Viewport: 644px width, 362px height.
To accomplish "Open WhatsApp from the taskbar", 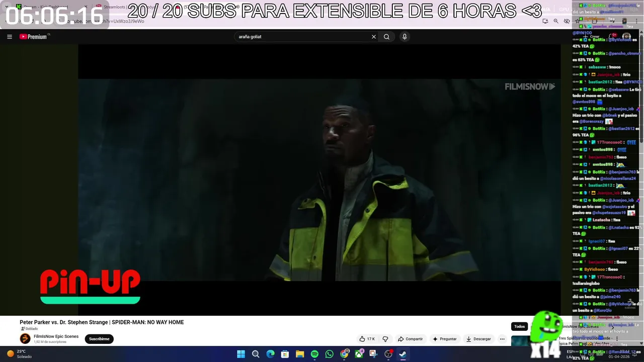I will tap(329, 354).
